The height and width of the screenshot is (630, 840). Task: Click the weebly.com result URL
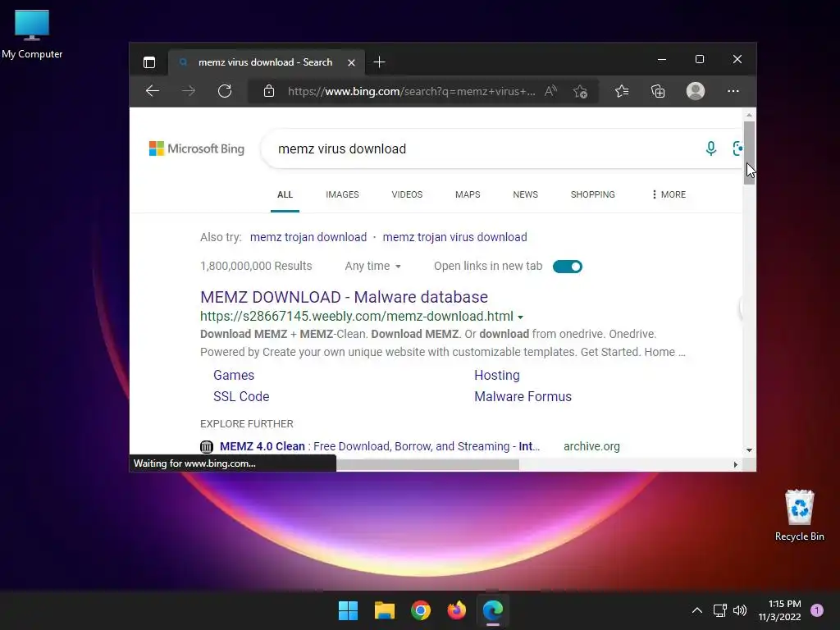point(357,316)
